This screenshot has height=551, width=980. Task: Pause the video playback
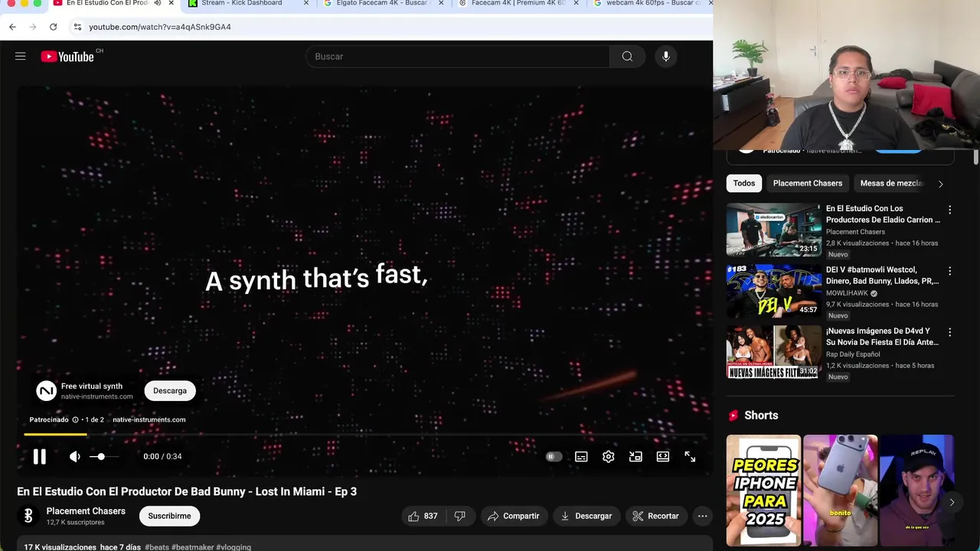click(39, 457)
